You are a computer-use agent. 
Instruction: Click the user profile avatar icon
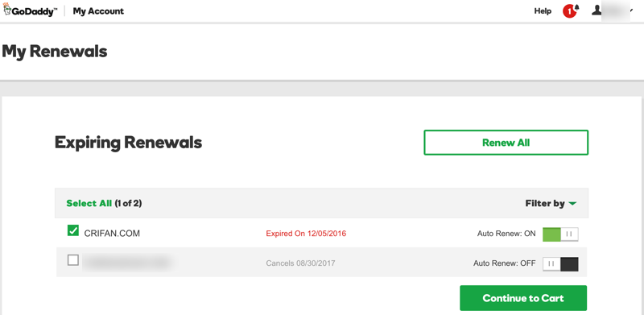tap(597, 10)
